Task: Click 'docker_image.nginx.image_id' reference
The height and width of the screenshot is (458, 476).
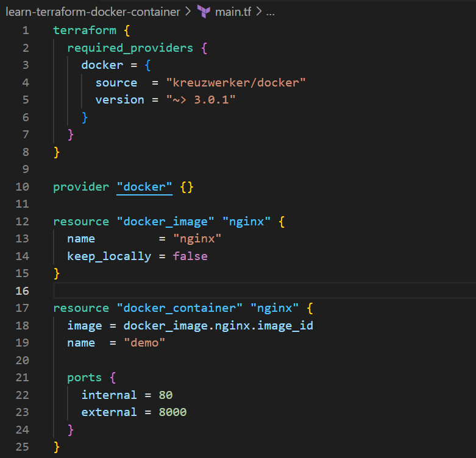Action: click(218, 326)
